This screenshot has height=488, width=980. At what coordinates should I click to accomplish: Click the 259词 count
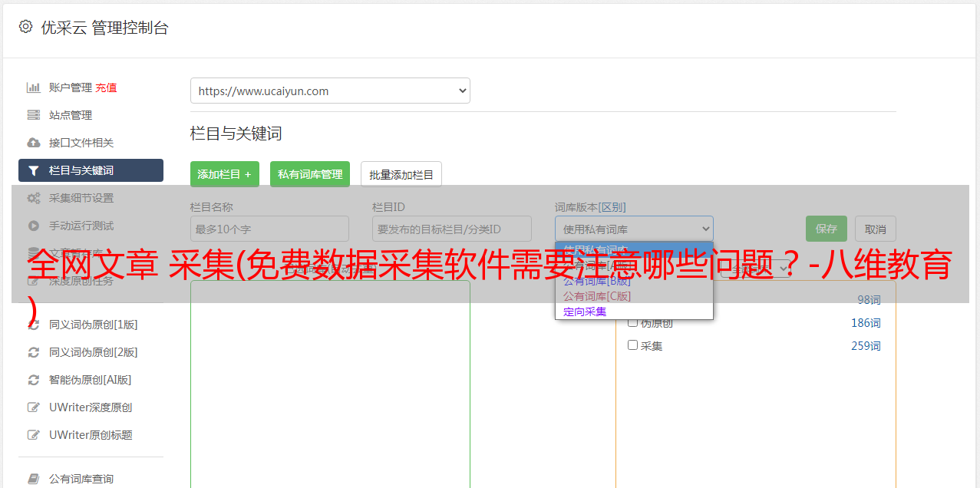click(x=866, y=346)
